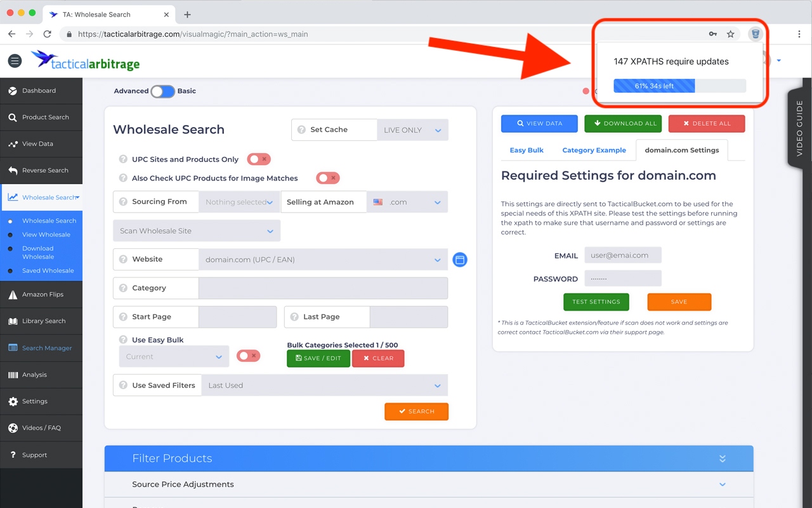The height and width of the screenshot is (508, 812).
Task: Select Saved Wholesale submenu item
Action: pyautogui.click(x=48, y=271)
